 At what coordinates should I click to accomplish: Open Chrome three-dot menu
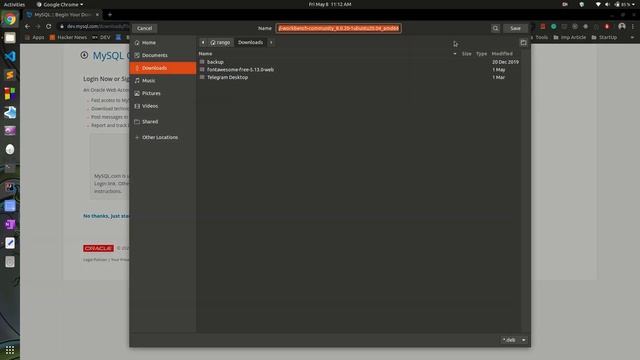pyautogui.click(x=633, y=26)
